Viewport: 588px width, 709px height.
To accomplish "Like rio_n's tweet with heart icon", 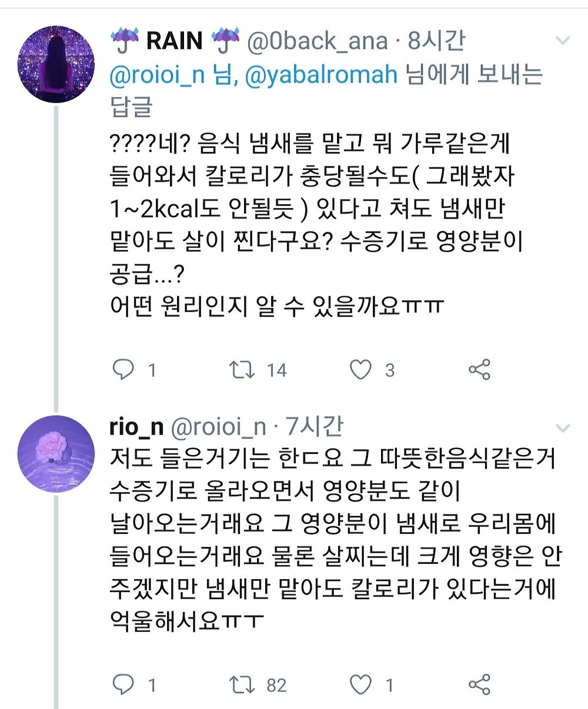I will [360, 684].
